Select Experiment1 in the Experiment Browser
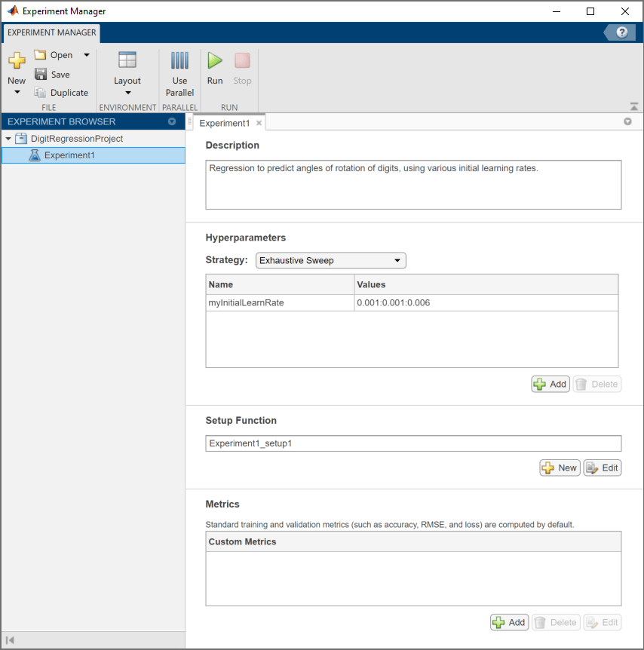 tap(94, 155)
